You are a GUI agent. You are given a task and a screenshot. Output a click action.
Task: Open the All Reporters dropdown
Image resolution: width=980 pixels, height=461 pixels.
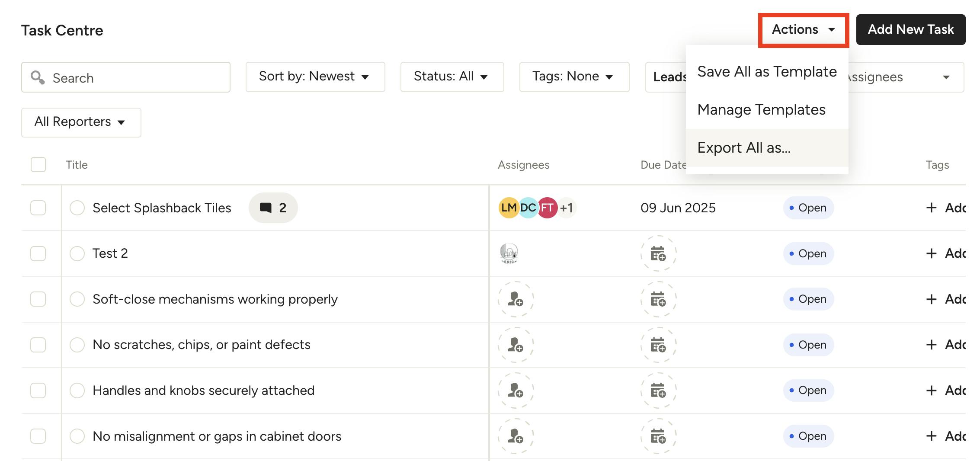[x=81, y=122]
